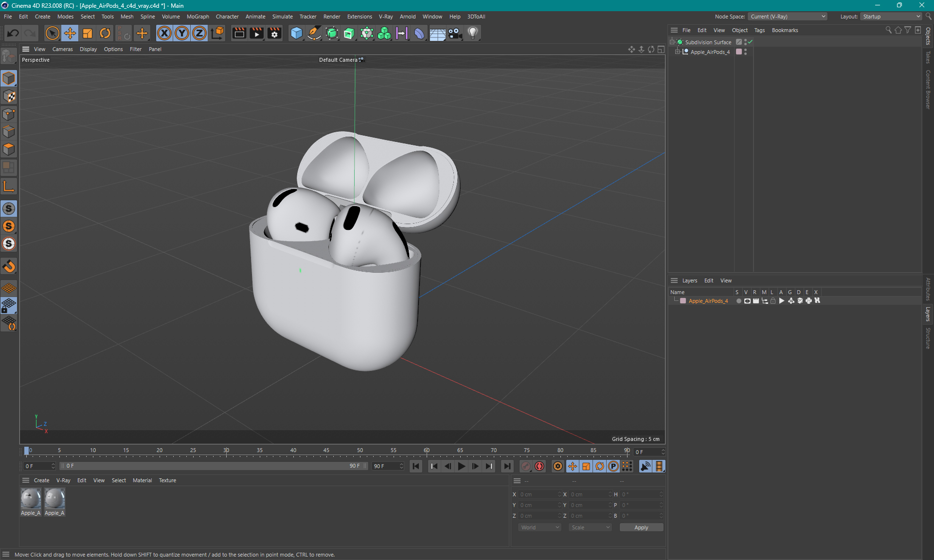Go to the start of animation

pos(416,466)
